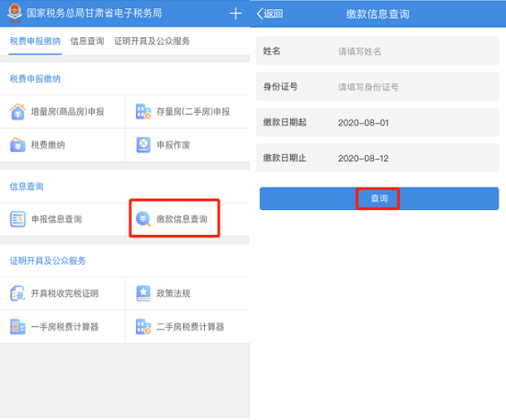Click the 税费缴纳 wallet icon
506x420 pixels.
pyautogui.click(x=17, y=145)
